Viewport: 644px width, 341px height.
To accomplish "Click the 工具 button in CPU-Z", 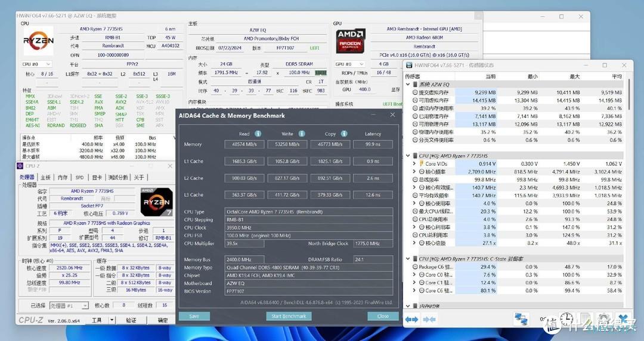I will 97,320.
